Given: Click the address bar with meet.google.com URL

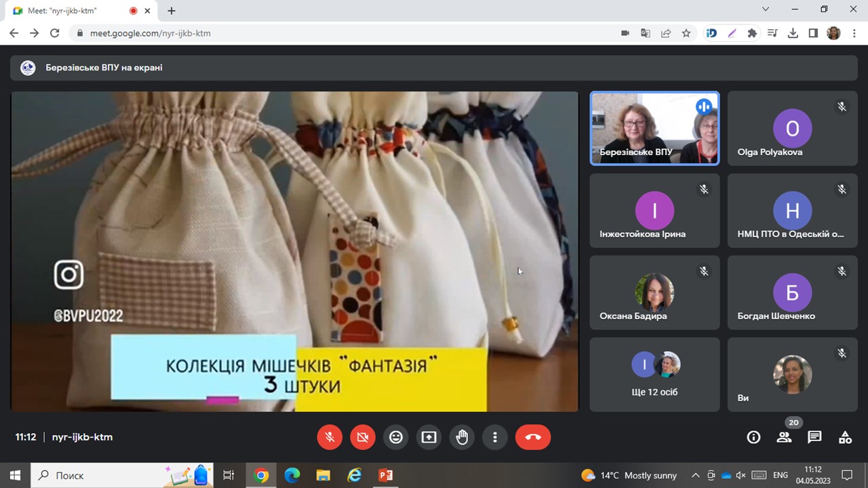Looking at the screenshot, I should point(339,33).
